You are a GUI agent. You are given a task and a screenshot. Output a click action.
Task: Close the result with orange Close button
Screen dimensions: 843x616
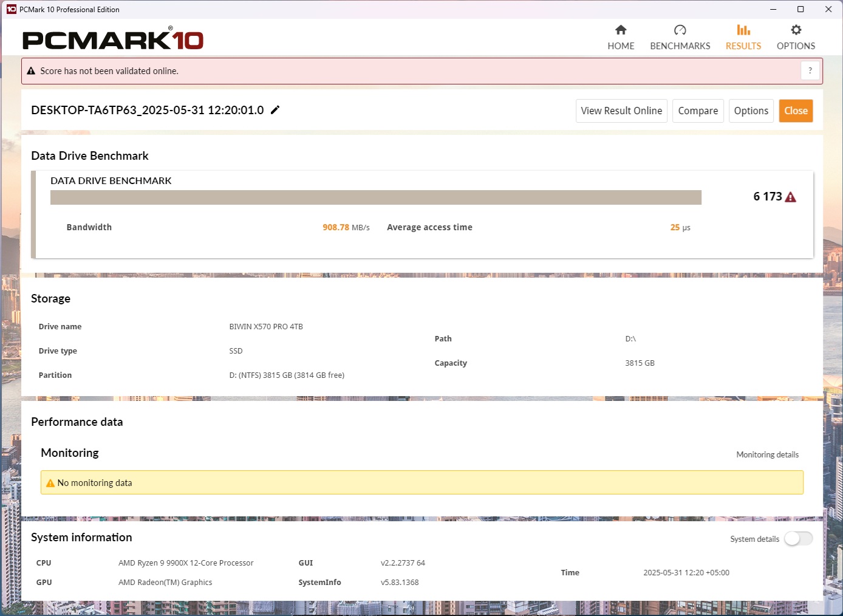tap(796, 111)
